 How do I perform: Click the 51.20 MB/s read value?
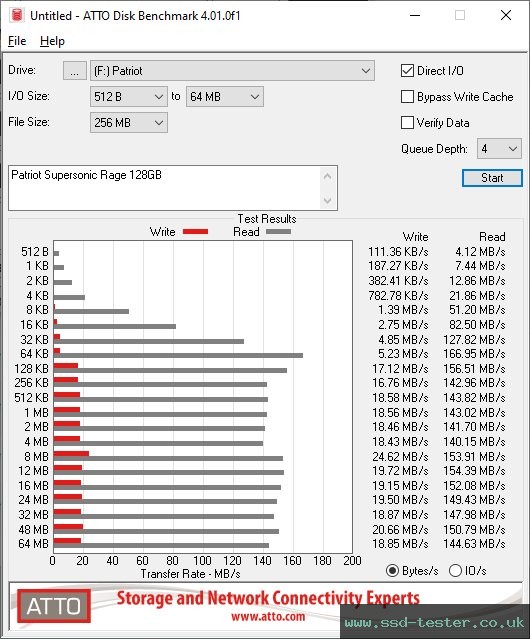click(477, 310)
